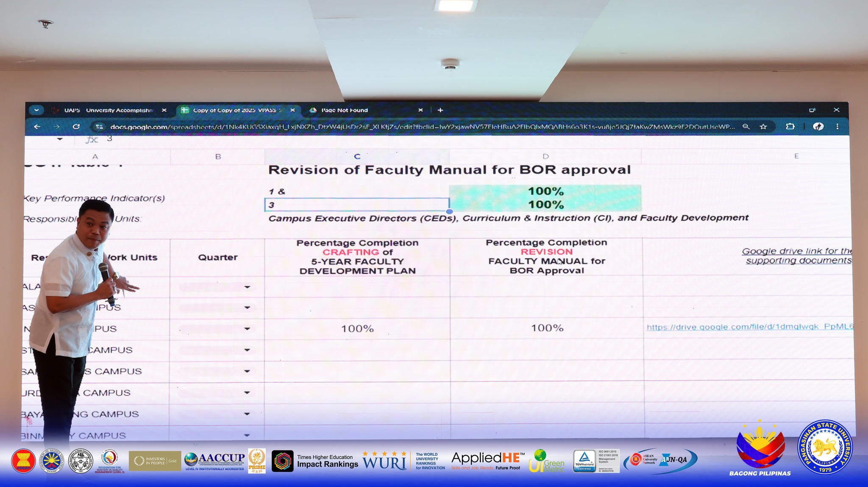Open the tab search chevron button
Viewport: 868px width, 487px height.
pyautogui.click(x=36, y=110)
